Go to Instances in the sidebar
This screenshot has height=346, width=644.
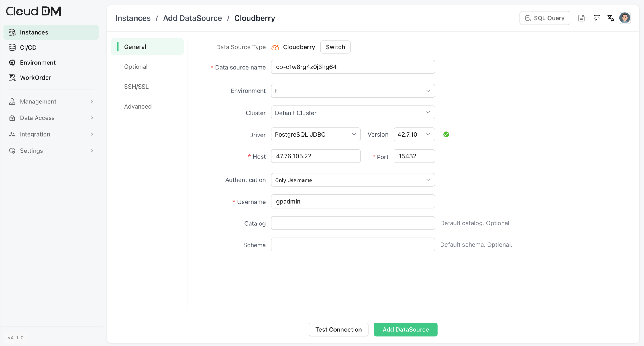51,32
